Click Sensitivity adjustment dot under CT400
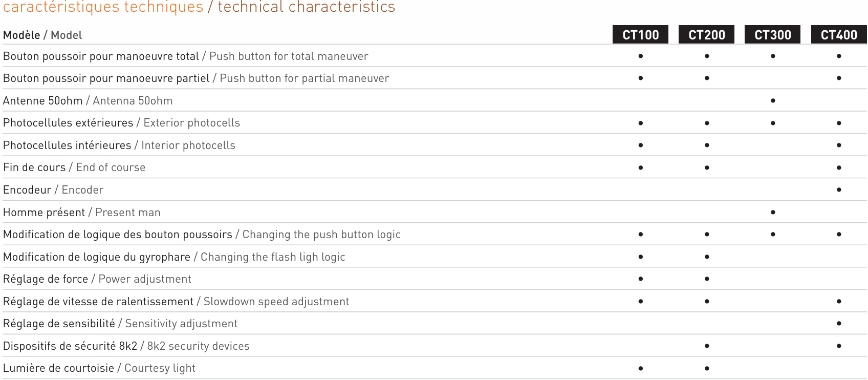 (839, 324)
